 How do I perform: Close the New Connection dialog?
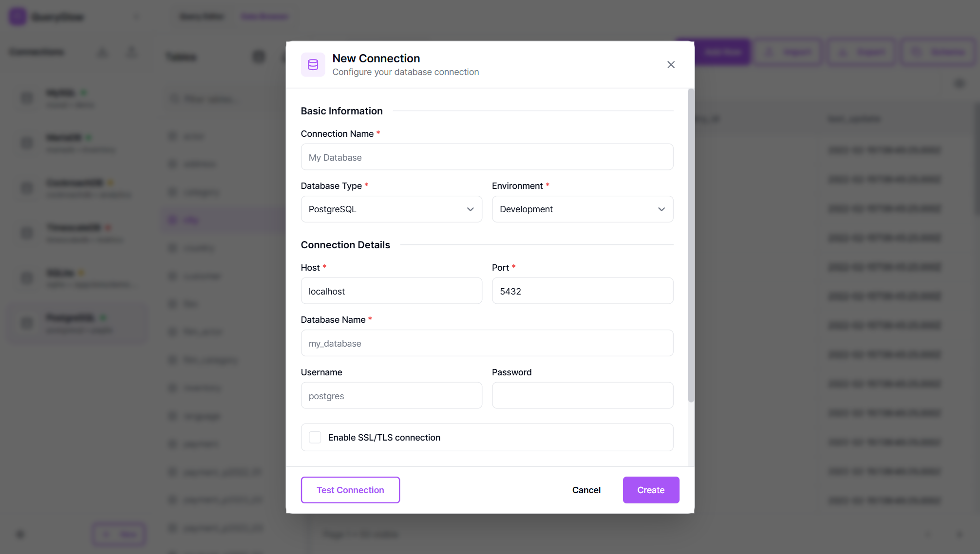point(671,64)
